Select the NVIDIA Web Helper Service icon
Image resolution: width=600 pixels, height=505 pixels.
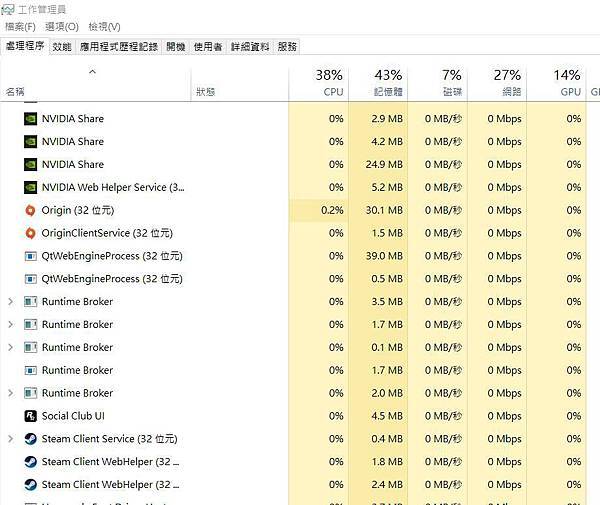[x=31, y=187]
